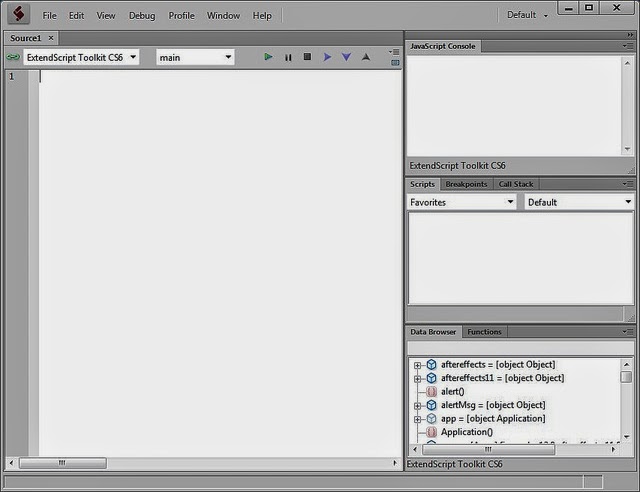
Task: Open the main engine dropdown
Action: 195,57
